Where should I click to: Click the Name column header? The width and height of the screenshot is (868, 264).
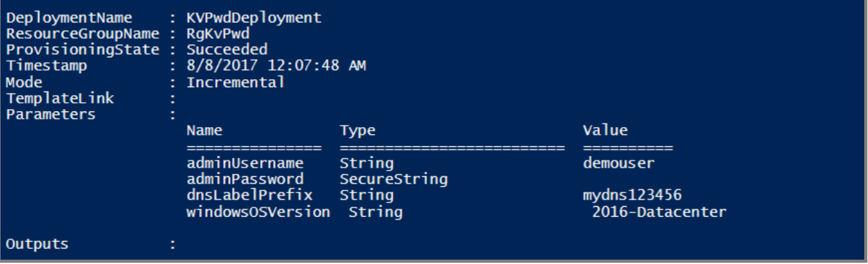click(x=204, y=131)
